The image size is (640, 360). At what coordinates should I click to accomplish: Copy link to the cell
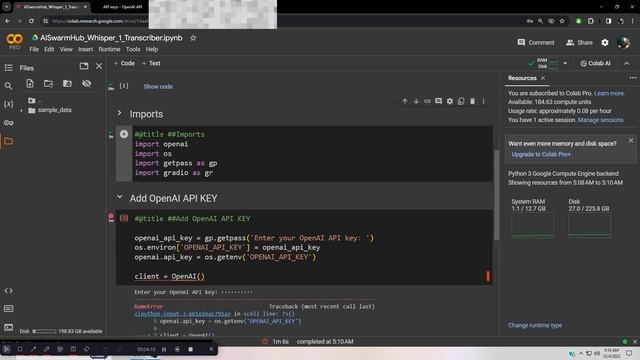[x=427, y=101]
